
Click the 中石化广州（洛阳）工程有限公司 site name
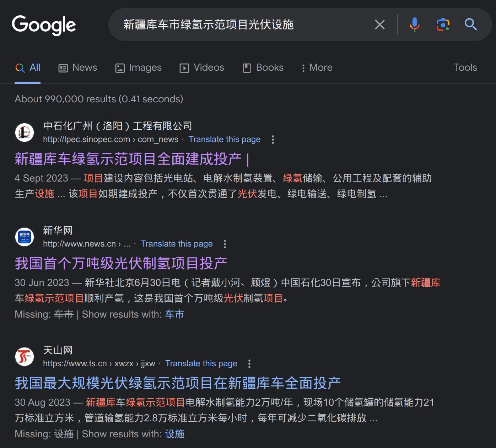coord(118,126)
